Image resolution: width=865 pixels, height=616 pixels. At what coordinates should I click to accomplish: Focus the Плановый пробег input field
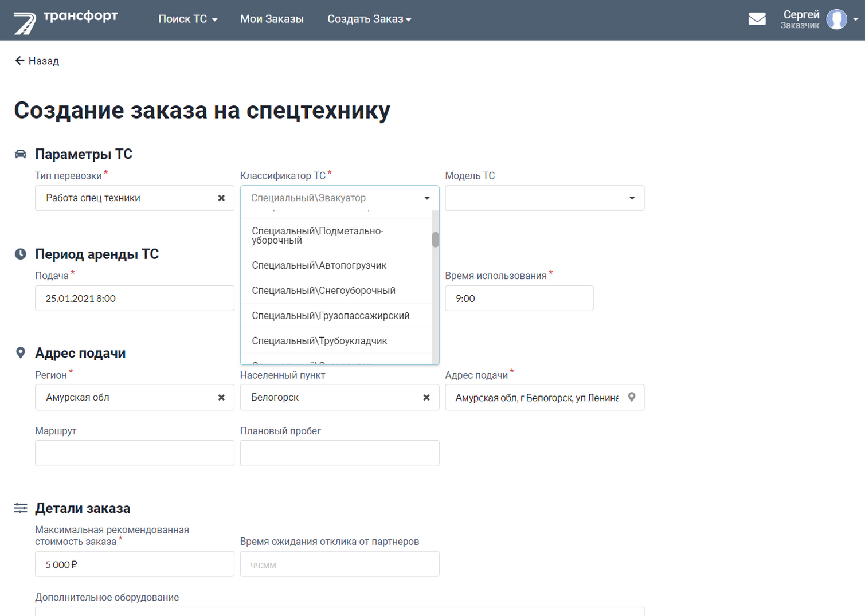click(340, 453)
